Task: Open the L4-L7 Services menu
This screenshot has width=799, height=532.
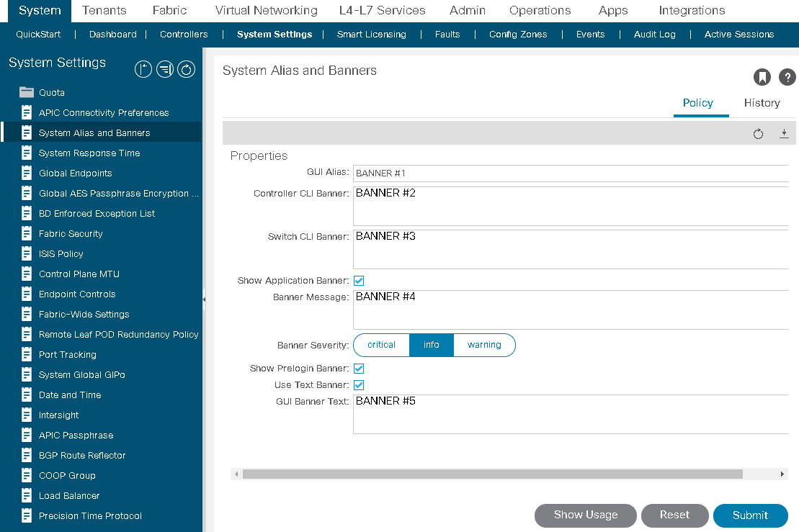Action: pos(382,11)
